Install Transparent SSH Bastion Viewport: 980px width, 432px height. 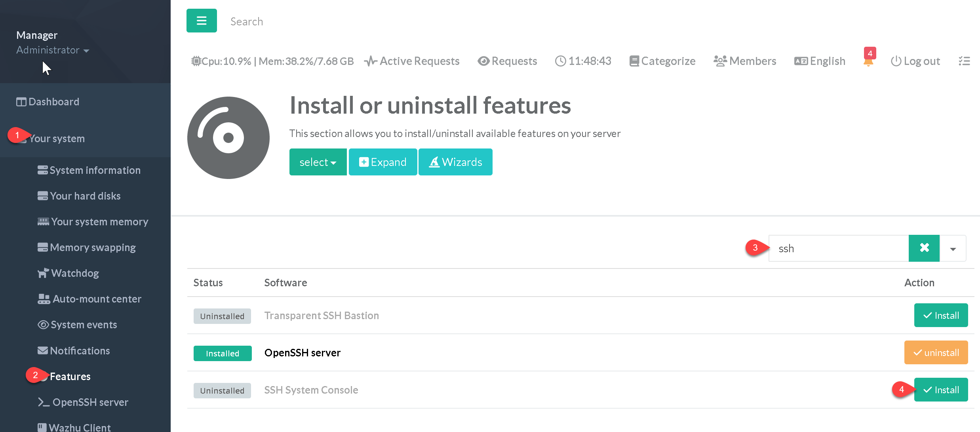941,315
